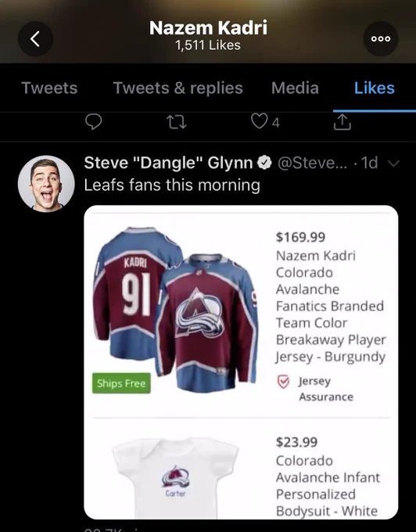Tap the Ships Free green badge
Image resolution: width=416 pixels, height=532 pixels.
121,383
